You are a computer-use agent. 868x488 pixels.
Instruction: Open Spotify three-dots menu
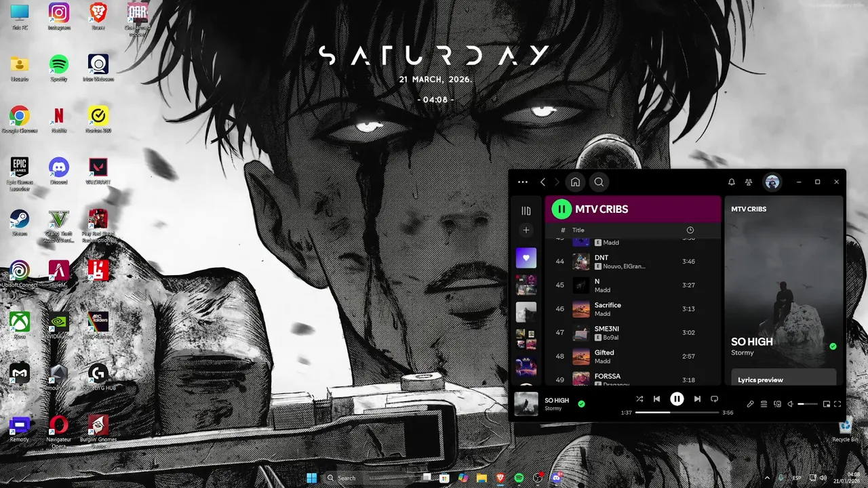tap(523, 182)
